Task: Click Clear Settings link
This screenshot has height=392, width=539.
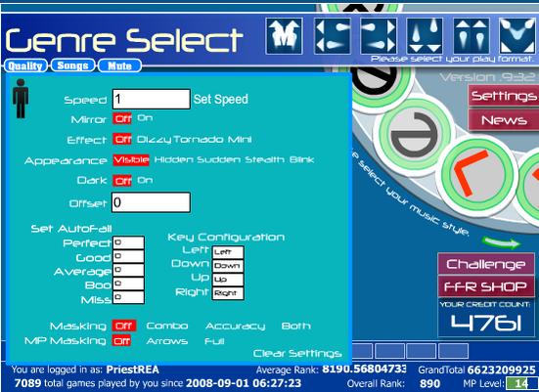Action: [297, 353]
